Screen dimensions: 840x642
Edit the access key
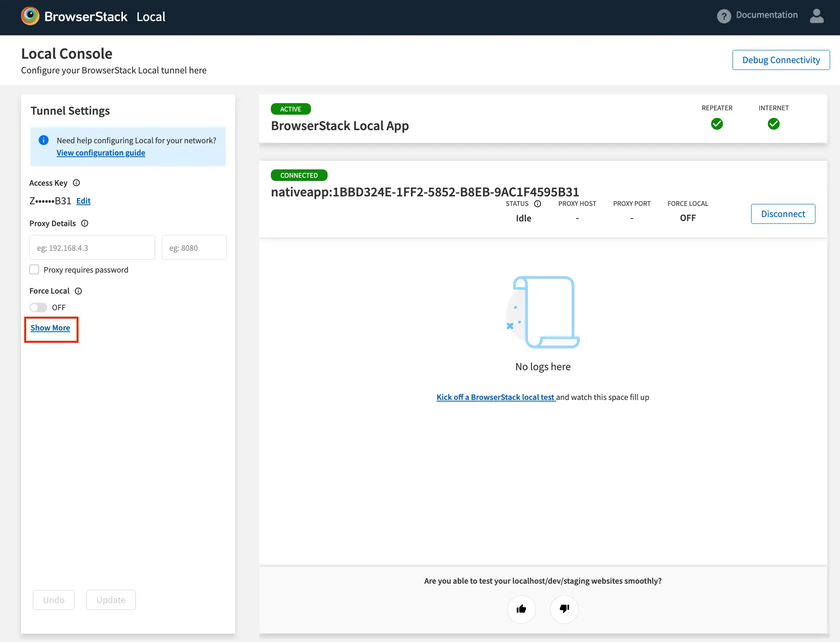click(x=83, y=201)
